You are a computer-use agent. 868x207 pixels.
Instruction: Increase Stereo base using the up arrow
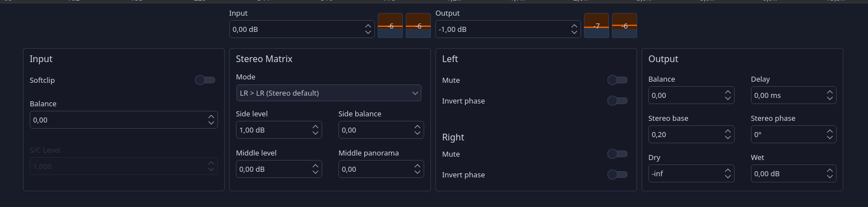[728, 131]
